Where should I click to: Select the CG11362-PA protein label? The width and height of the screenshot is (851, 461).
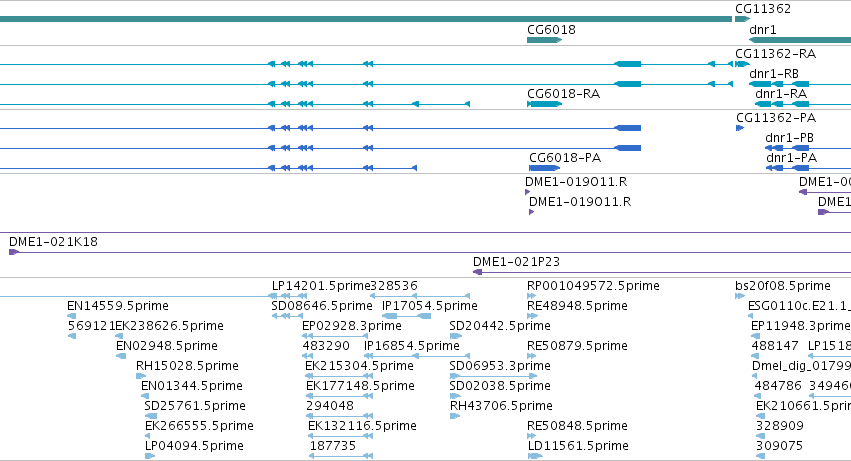(x=776, y=117)
